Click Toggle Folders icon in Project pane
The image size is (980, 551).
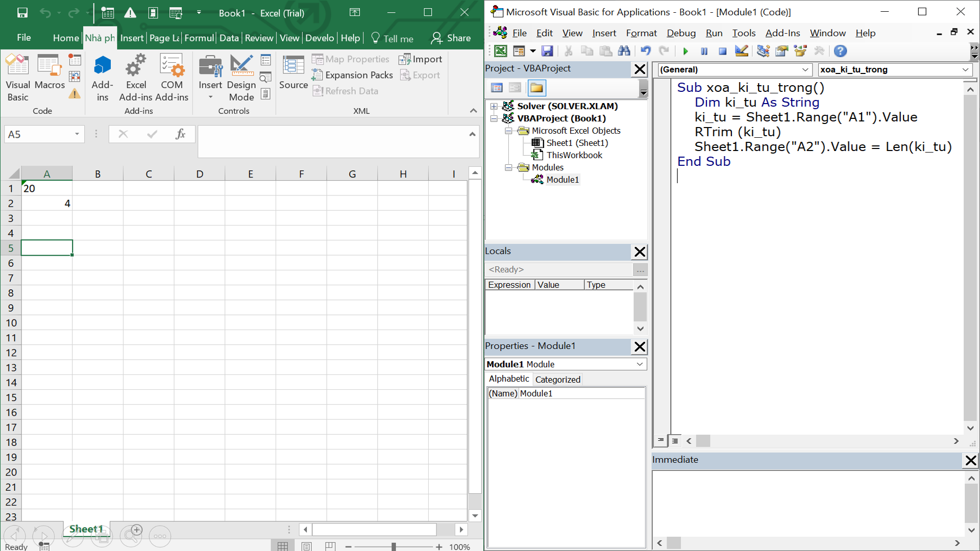click(x=536, y=88)
